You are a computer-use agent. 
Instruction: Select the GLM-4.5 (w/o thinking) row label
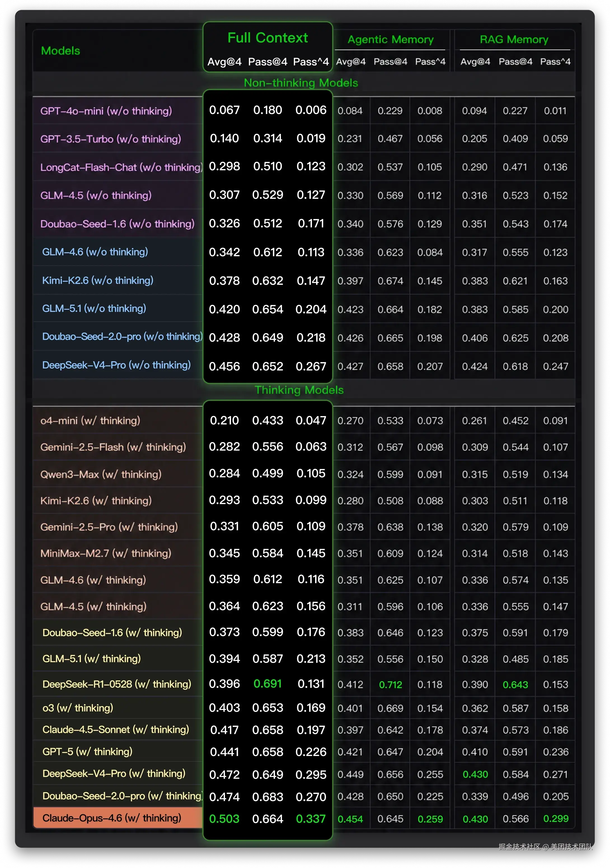pos(96,195)
